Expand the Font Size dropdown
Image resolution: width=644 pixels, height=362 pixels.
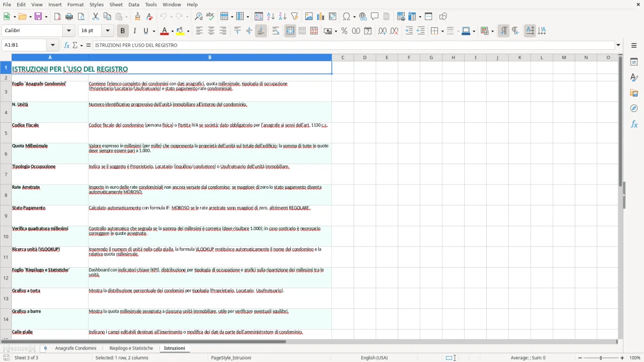point(108,31)
